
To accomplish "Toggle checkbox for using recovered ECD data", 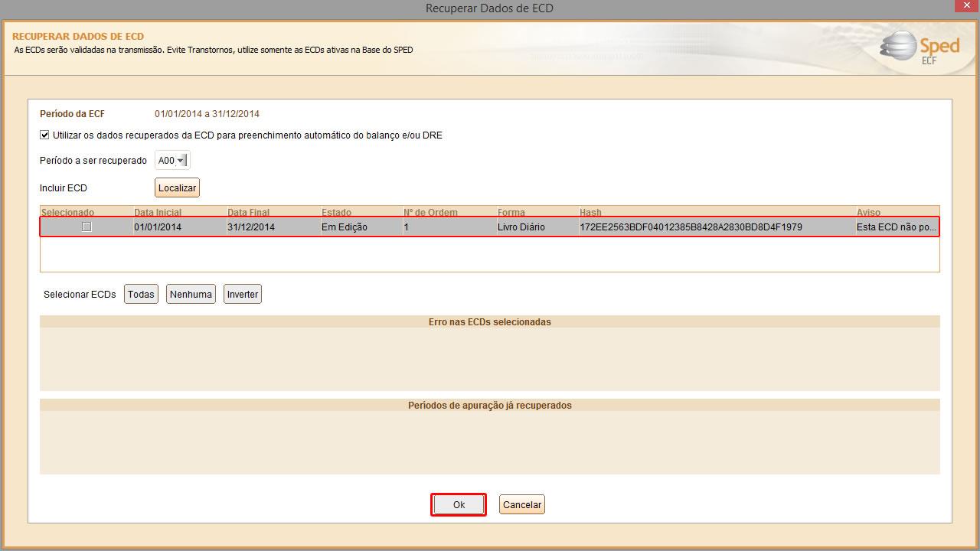I will (44, 135).
